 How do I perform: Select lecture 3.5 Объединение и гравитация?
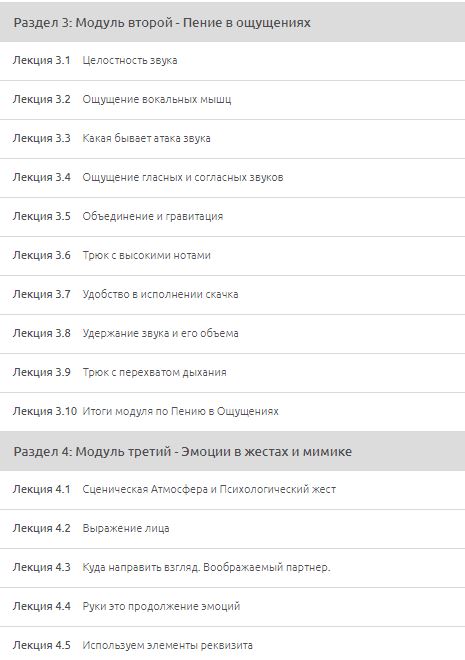232,217
